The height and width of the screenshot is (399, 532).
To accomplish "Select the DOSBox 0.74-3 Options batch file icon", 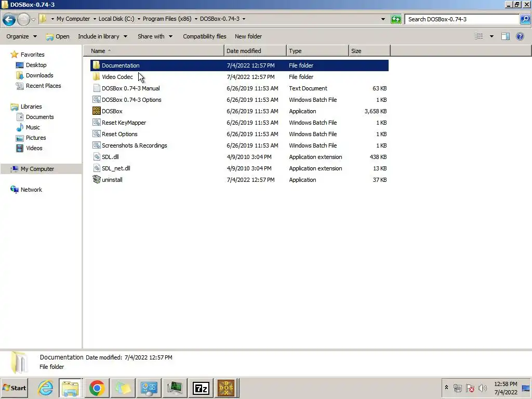I will click(96, 99).
